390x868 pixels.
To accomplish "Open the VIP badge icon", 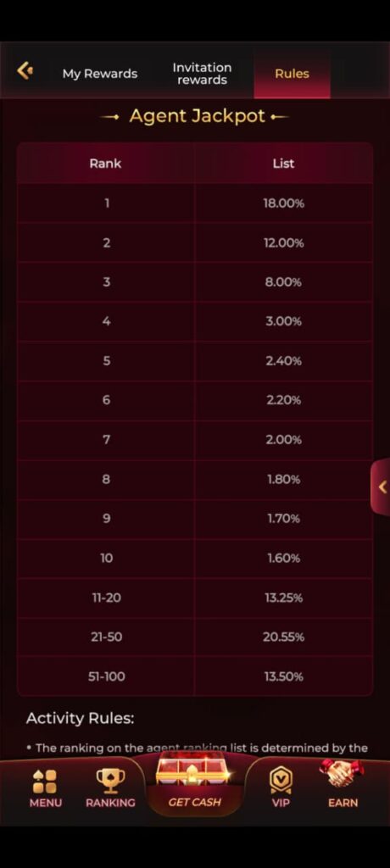I will pos(281,781).
